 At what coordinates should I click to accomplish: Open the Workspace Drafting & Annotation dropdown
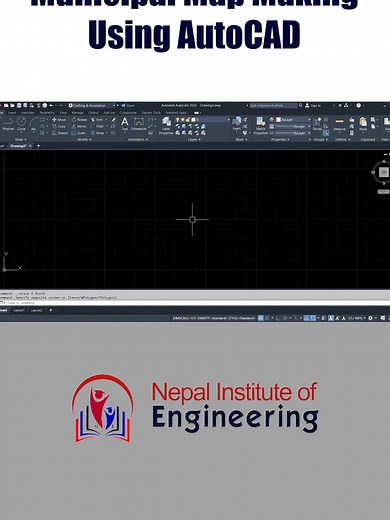(x=93, y=105)
